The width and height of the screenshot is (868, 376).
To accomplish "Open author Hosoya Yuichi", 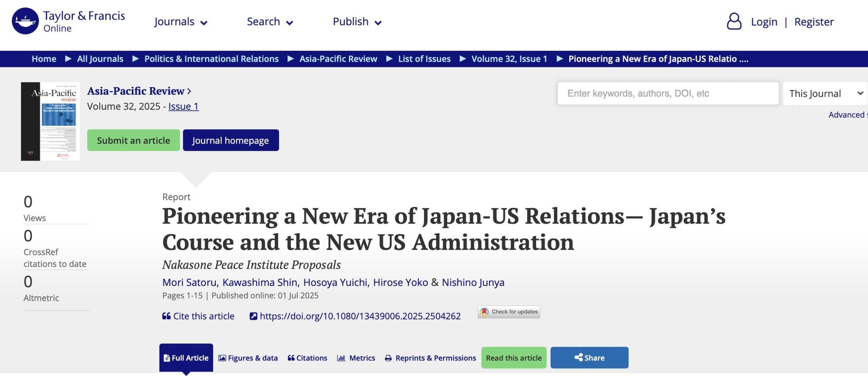I will click(x=335, y=283).
